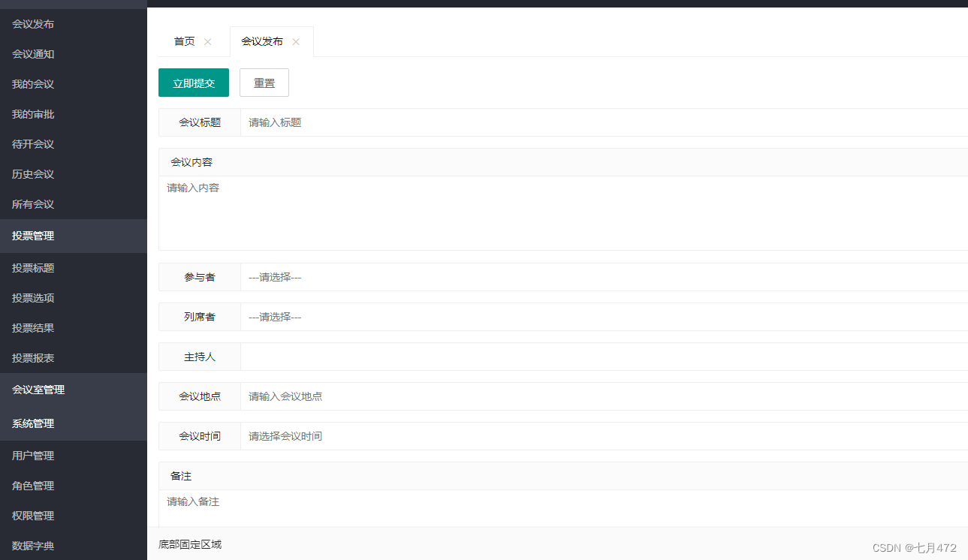
Task: Expand the 系统管理 section
Action: coord(34,423)
